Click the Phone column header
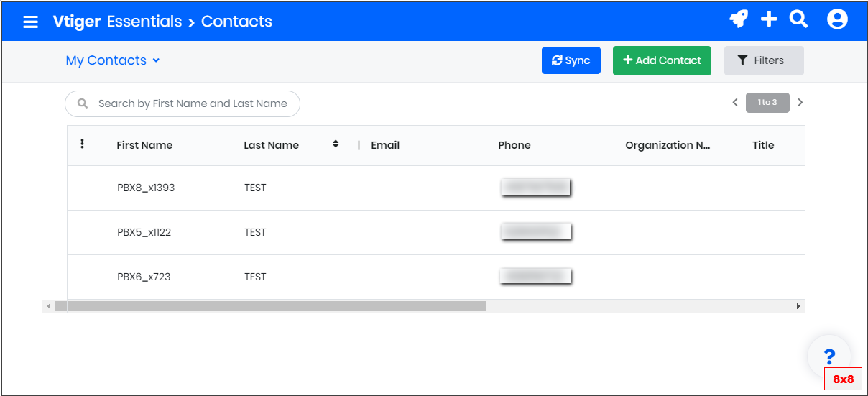 pos(514,145)
